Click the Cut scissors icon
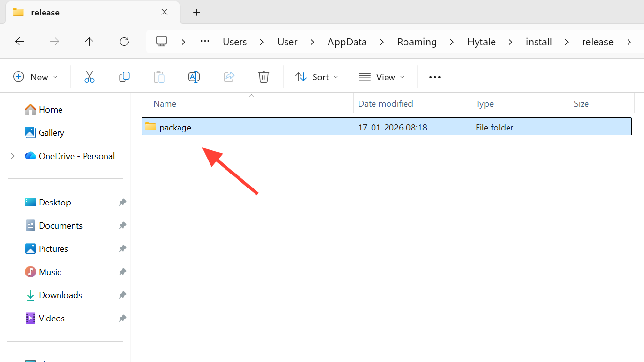 90,77
